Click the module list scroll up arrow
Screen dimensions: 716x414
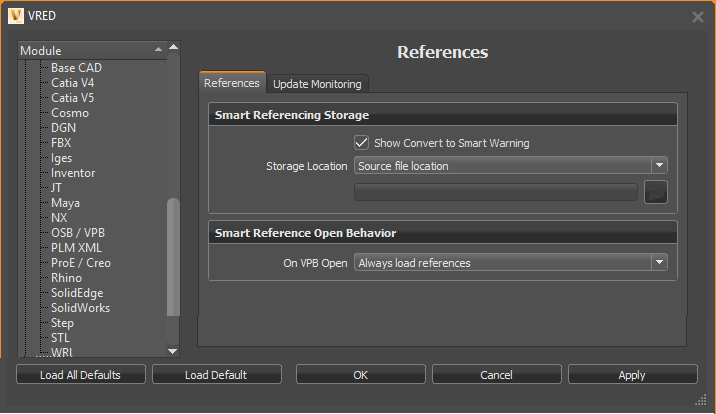point(173,47)
